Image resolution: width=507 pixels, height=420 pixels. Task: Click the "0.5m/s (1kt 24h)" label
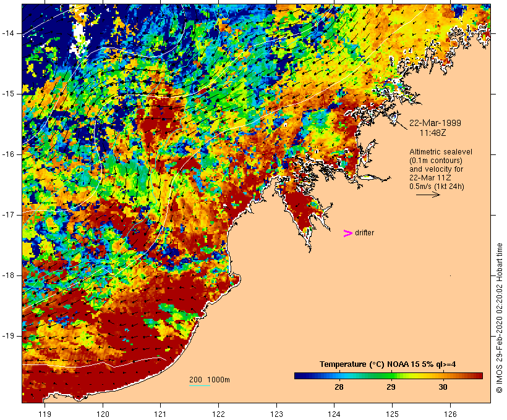coord(437,187)
